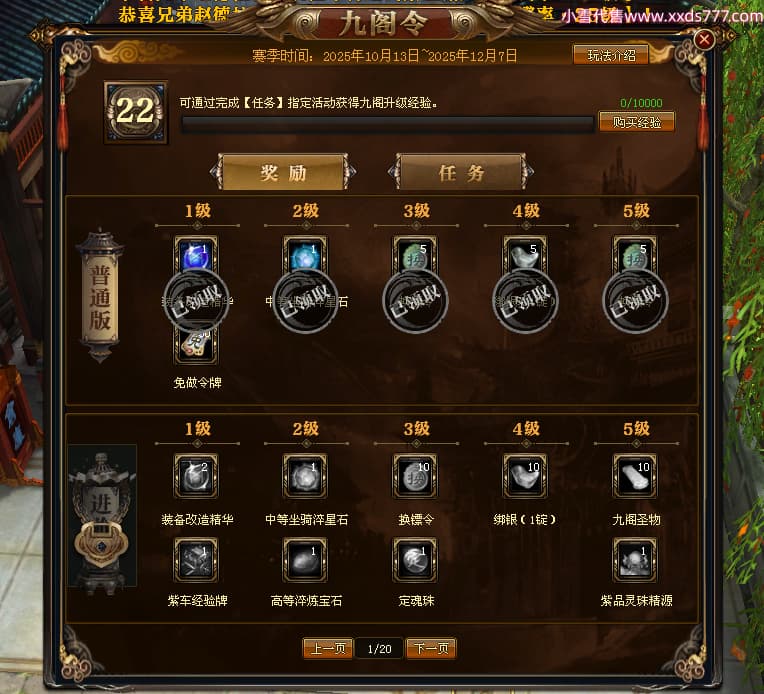The width and height of the screenshot is (764, 694).
Task: Click the 免做令牌 reward icon
Action: 196,345
